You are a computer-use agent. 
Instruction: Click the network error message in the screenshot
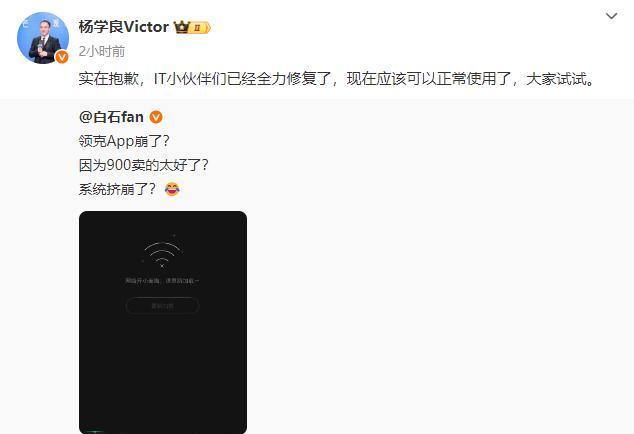click(x=162, y=280)
